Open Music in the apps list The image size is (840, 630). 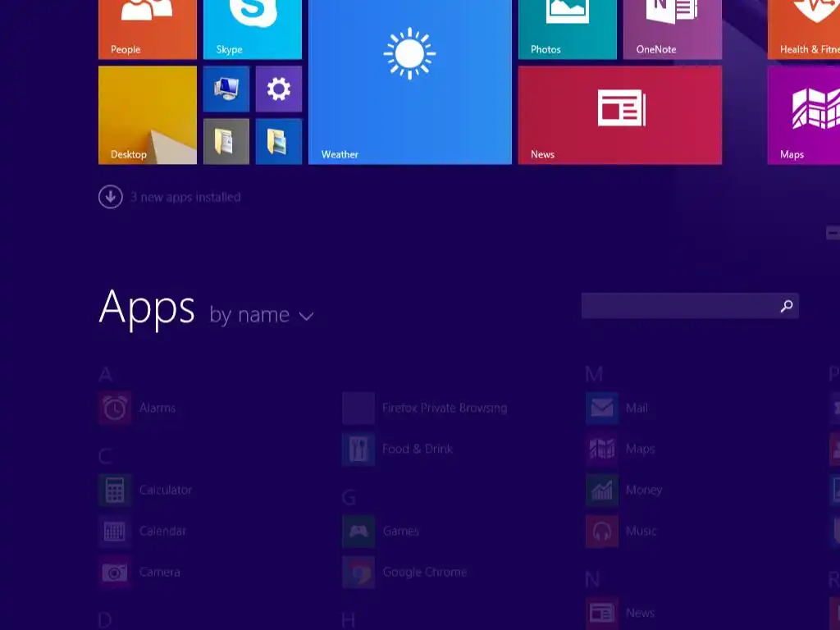pos(622,531)
